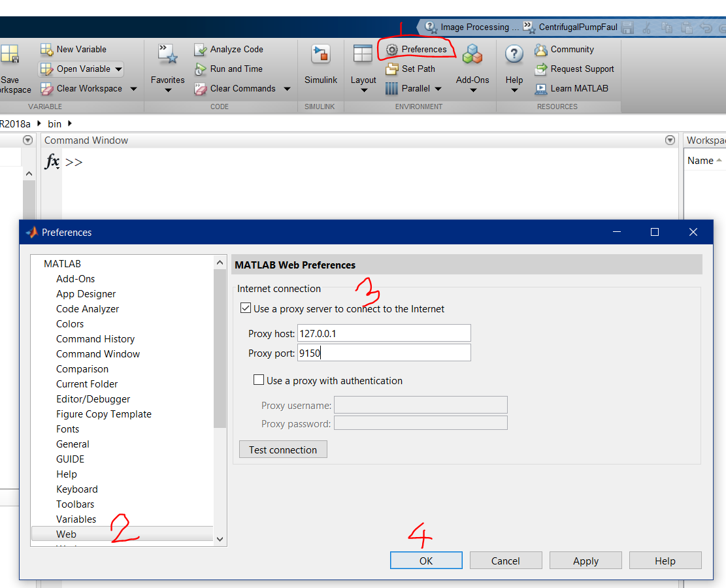Click the Cancel button
The image size is (726, 588).
506,560
